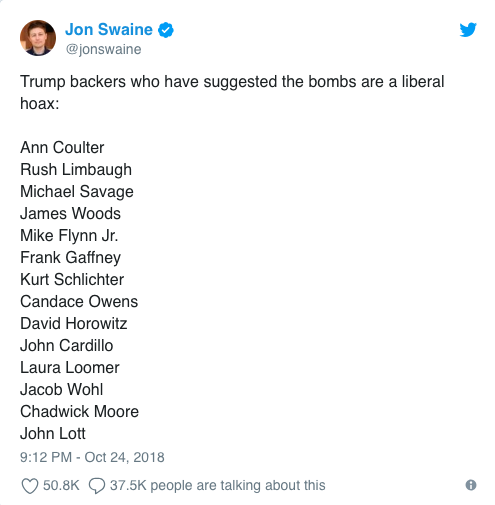Open the 9:12 PM - Oct 24, 2018 timestamp
The width and height of the screenshot is (495, 505).
click(92, 457)
